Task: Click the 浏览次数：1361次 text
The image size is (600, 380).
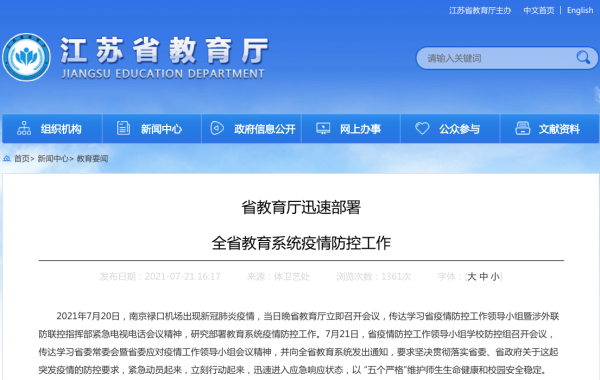Action: [x=373, y=276]
